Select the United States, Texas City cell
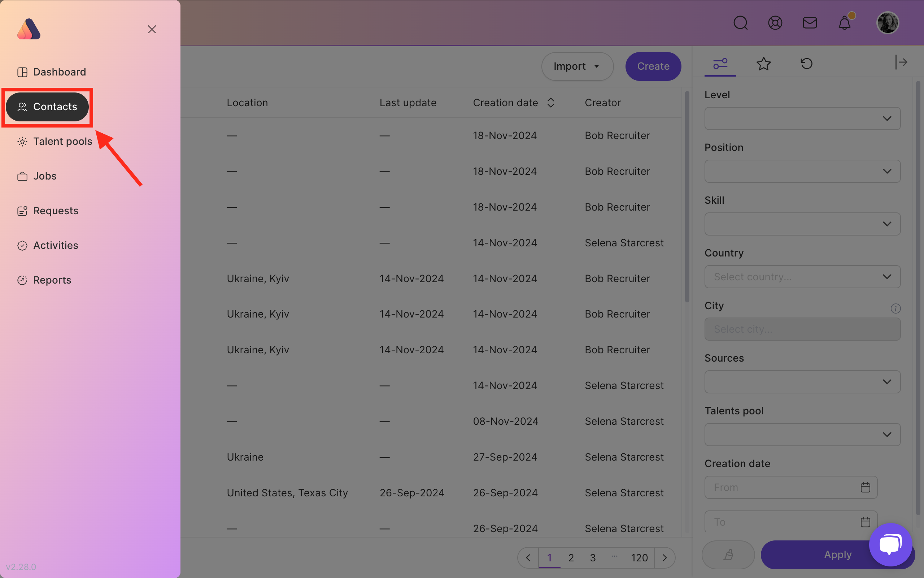924x578 pixels. 288,493
